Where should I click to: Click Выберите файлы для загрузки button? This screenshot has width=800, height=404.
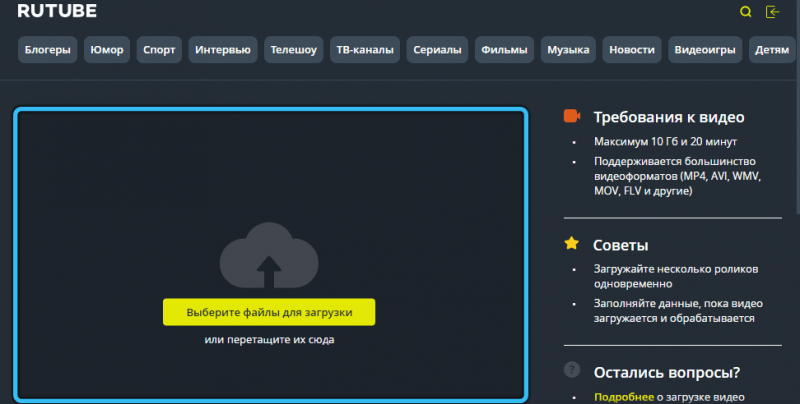tap(269, 312)
